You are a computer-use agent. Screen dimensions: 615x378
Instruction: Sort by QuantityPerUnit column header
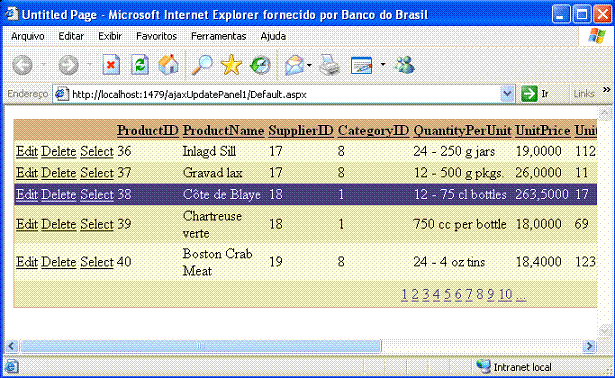click(x=462, y=130)
